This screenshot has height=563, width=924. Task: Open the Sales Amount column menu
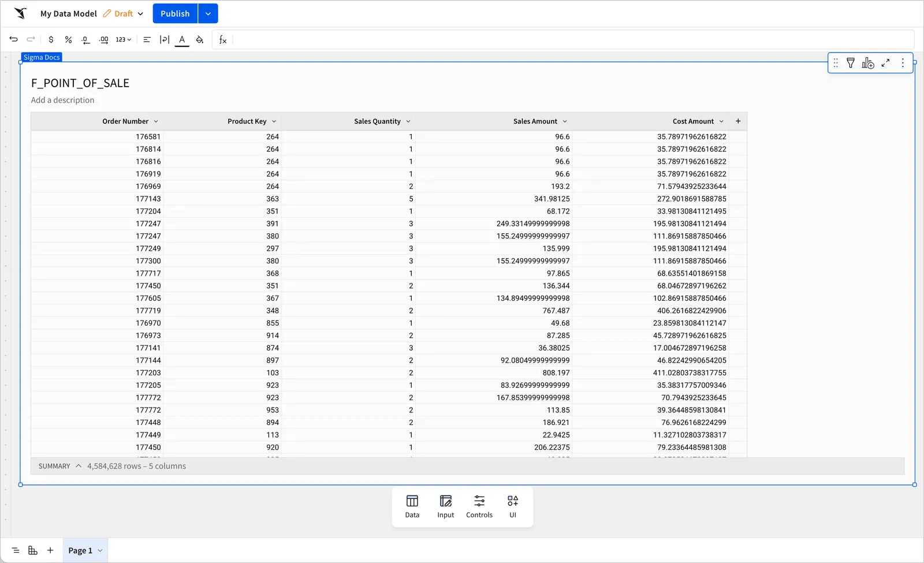pos(565,121)
